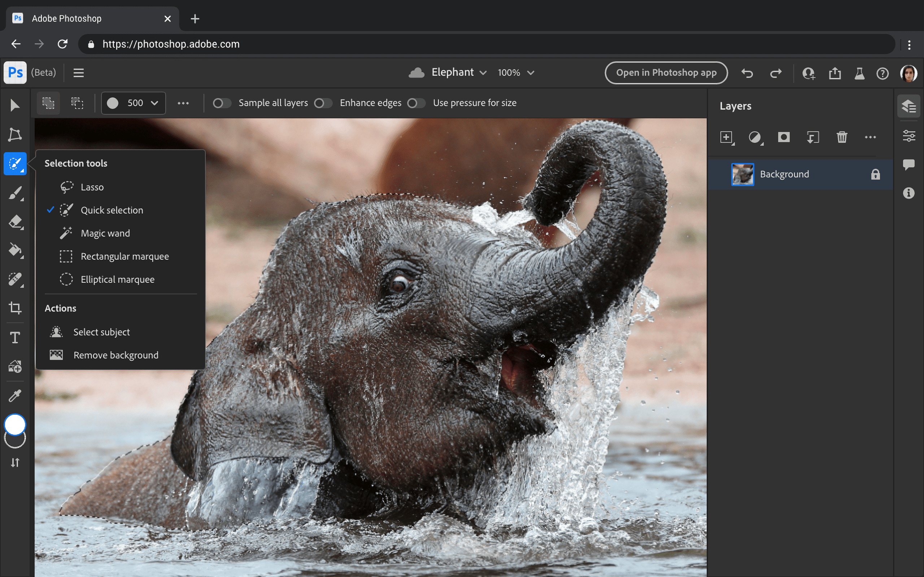The image size is (924, 577).
Task: Select the Lasso tool
Action: point(92,187)
